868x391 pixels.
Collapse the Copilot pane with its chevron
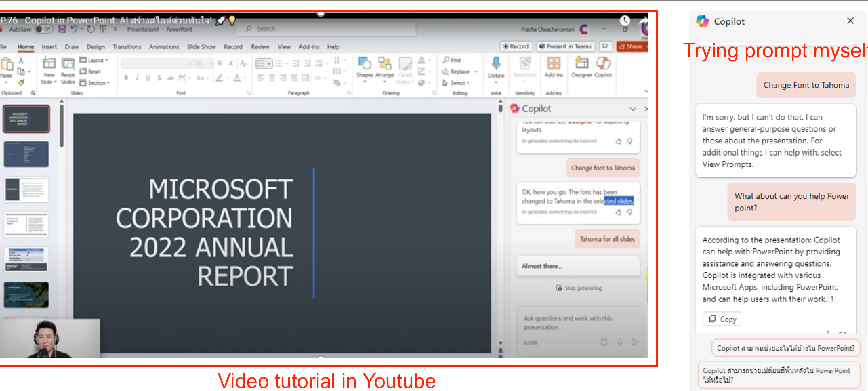[x=633, y=109]
